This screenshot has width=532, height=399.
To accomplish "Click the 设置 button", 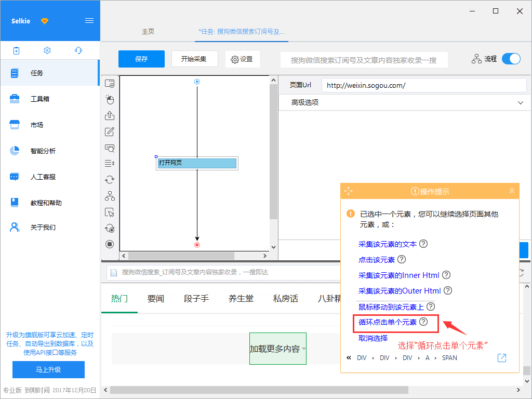I will pos(243,59).
